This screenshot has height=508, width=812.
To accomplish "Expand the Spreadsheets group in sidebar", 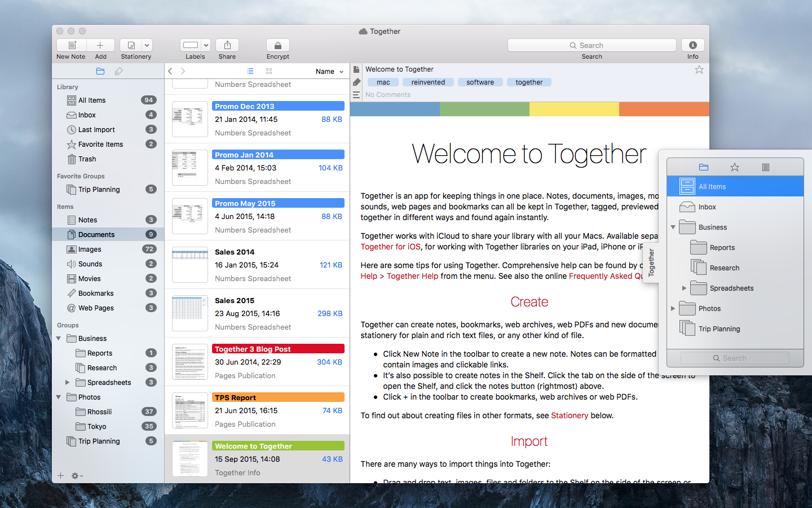I will click(68, 383).
